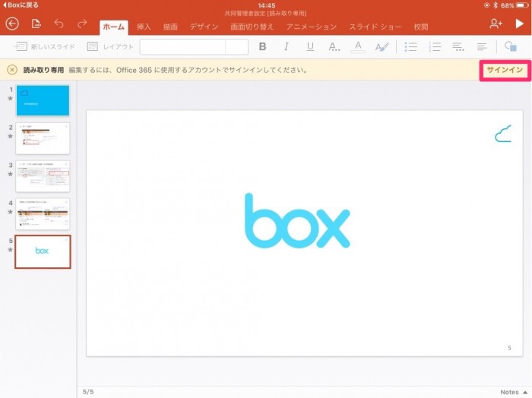Click the font name input field
Image resolution: width=532 pixels, height=398 pixels.
(x=182, y=47)
